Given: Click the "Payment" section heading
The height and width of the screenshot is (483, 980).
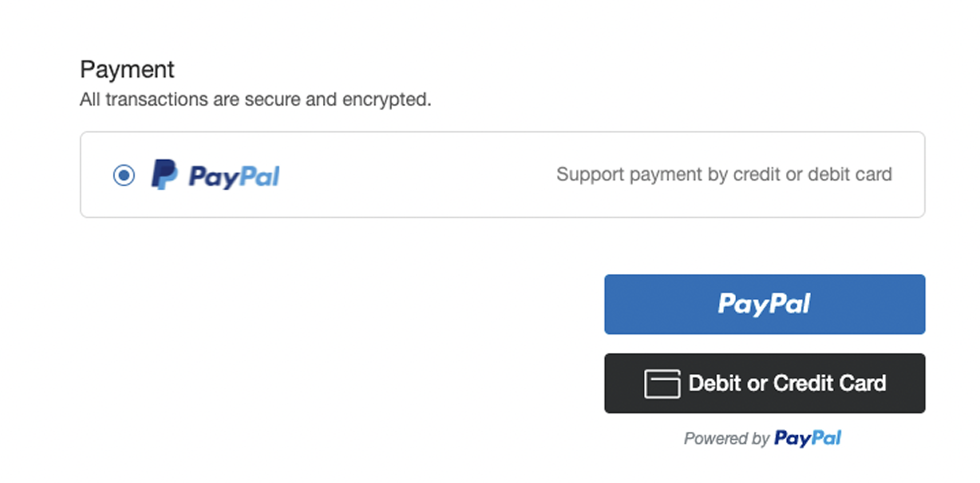Looking at the screenshot, I should (x=127, y=70).
